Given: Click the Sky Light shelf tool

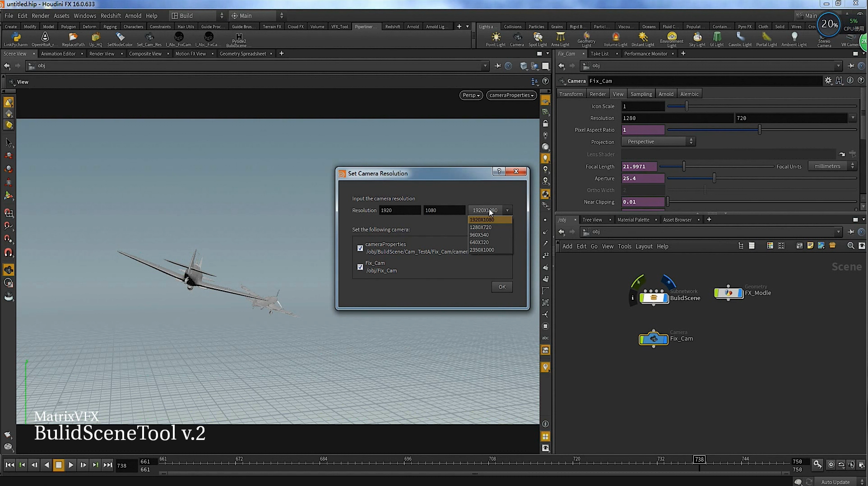Looking at the screenshot, I should (697, 39).
